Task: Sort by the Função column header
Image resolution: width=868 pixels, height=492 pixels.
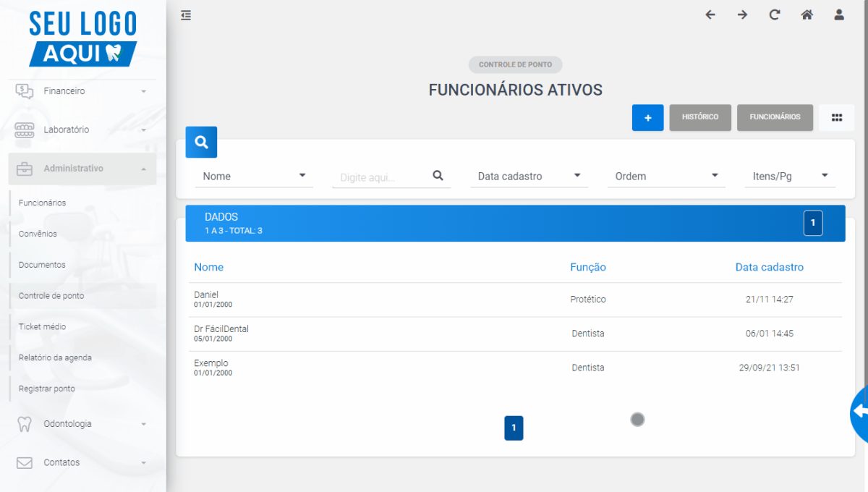Action: 588,267
